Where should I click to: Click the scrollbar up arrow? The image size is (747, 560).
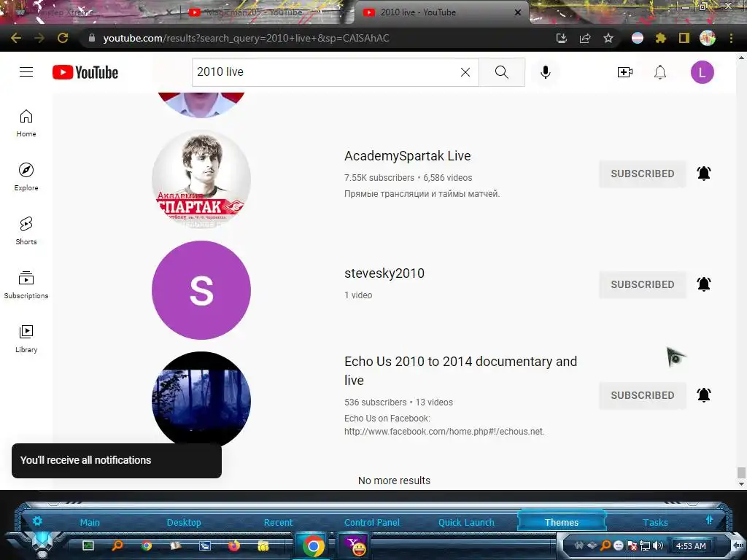click(741, 58)
